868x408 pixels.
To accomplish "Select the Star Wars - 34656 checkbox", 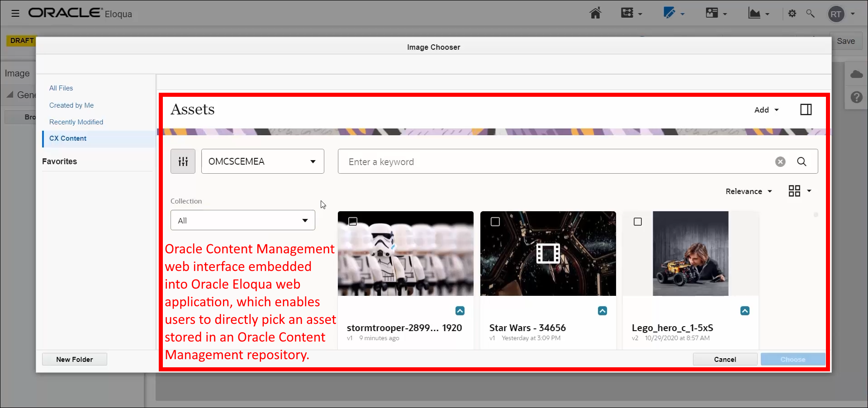I will point(495,222).
